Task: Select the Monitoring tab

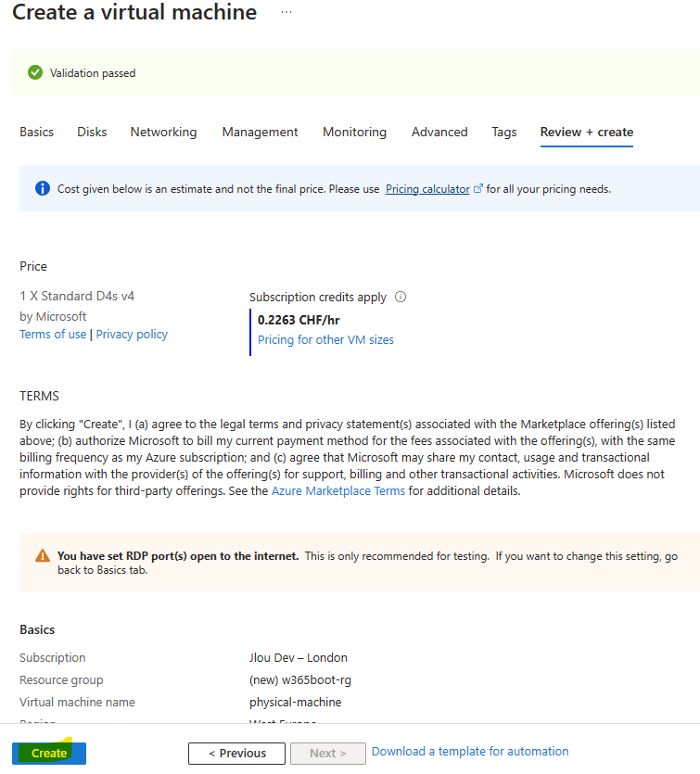Action: pos(354,132)
